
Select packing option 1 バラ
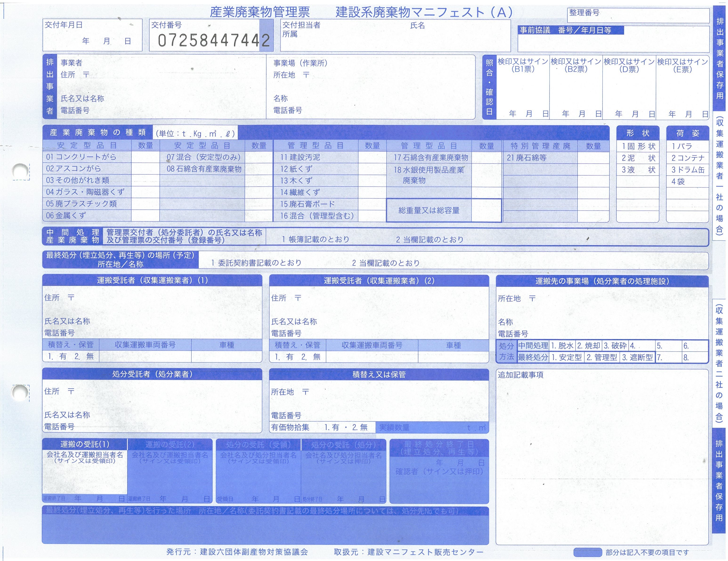pos(687,146)
